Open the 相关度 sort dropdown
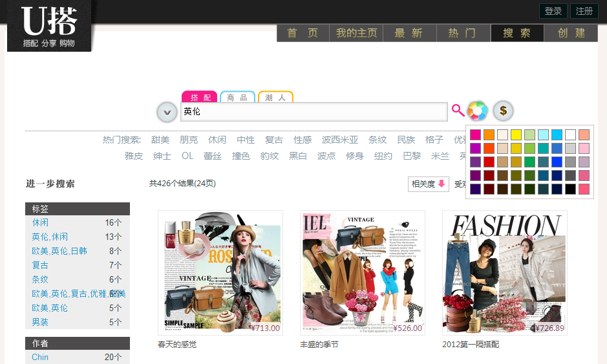The image size is (607, 364). (428, 184)
